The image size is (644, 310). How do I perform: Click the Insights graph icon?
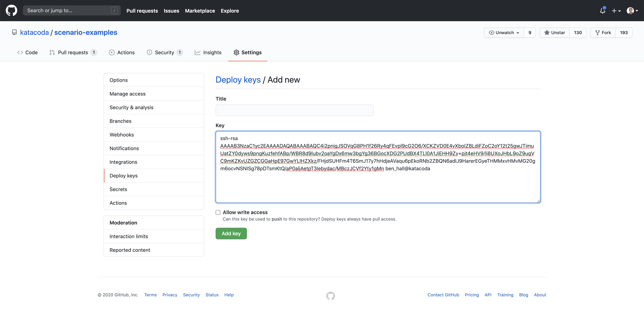(x=198, y=52)
